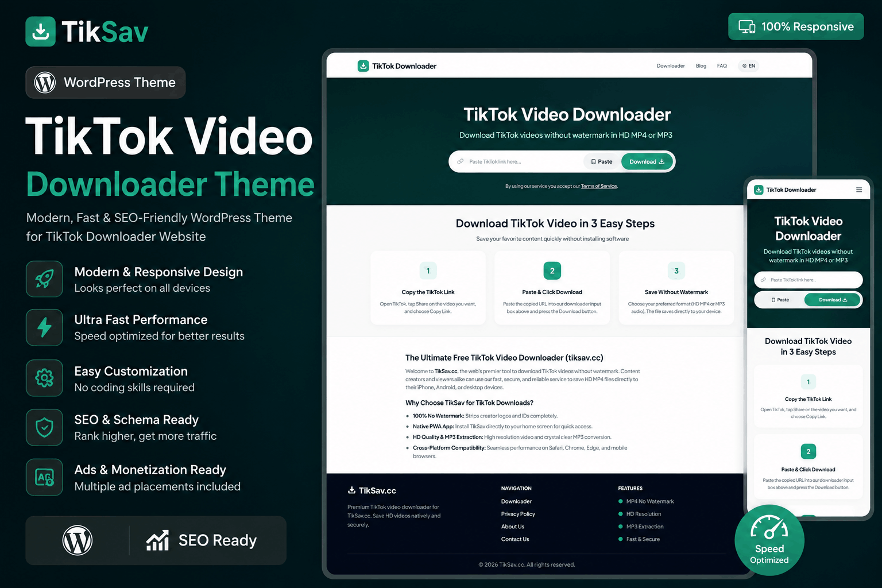Click the Paste & Click Download card on desktop
The width and height of the screenshot is (882, 588).
pos(552,288)
